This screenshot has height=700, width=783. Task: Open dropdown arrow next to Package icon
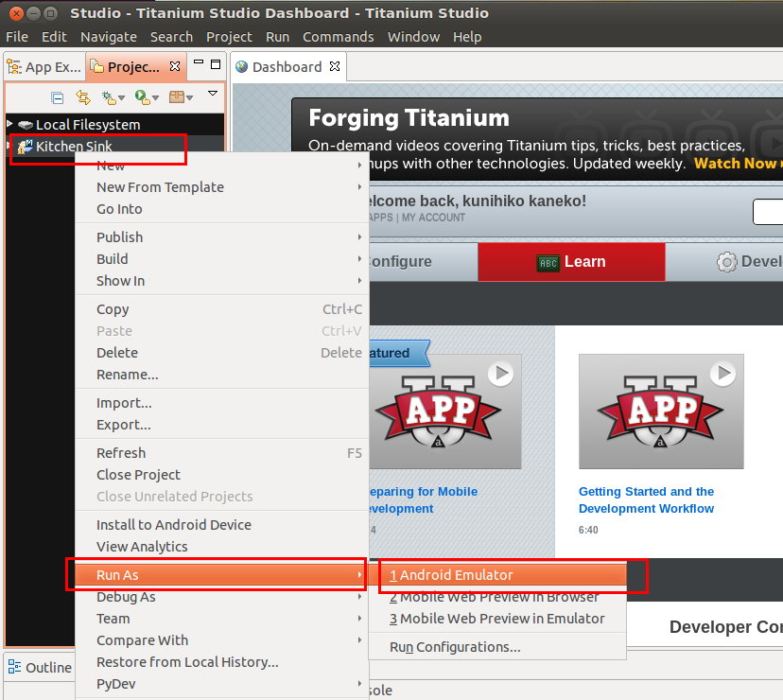(189, 98)
